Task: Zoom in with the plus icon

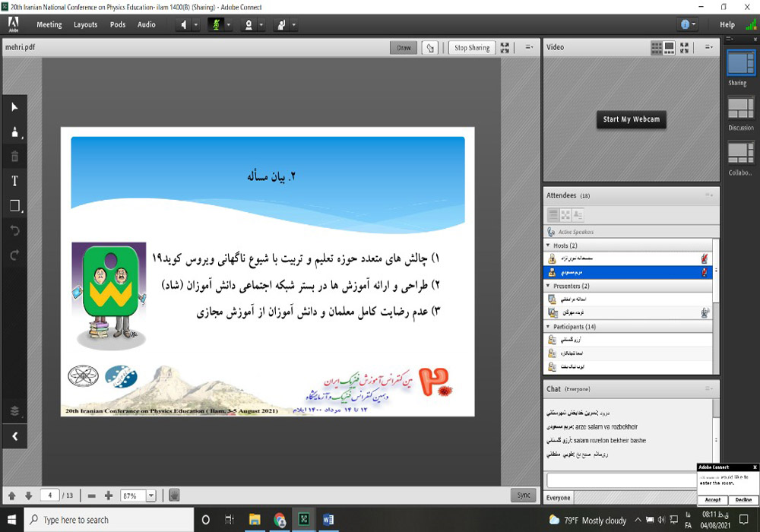Action: (x=109, y=496)
